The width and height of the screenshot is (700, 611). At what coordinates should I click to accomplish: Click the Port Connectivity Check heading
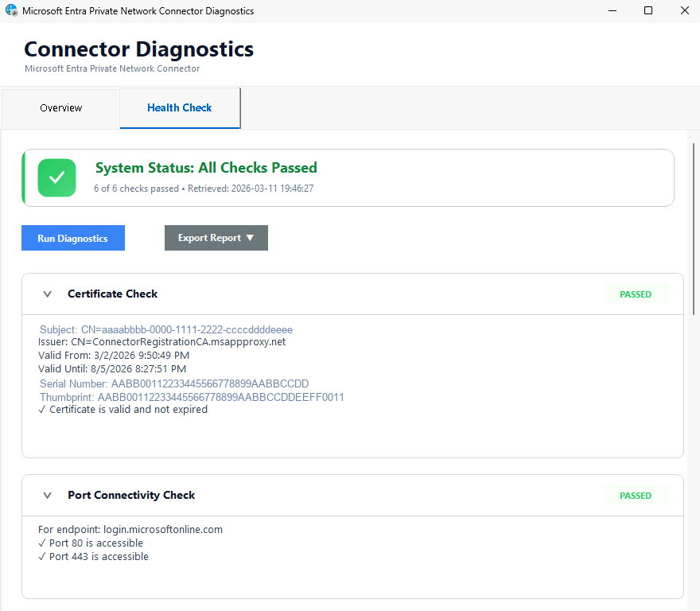pos(131,496)
